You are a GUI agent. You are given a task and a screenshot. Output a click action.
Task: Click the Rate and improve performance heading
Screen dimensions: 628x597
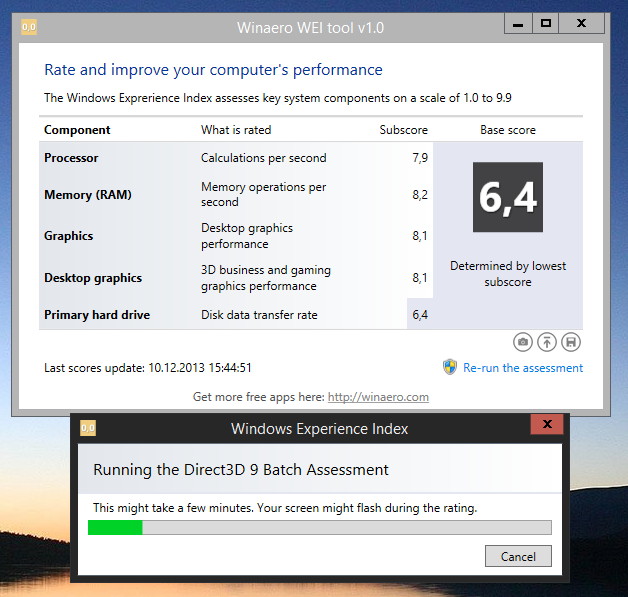pos(213,70)
